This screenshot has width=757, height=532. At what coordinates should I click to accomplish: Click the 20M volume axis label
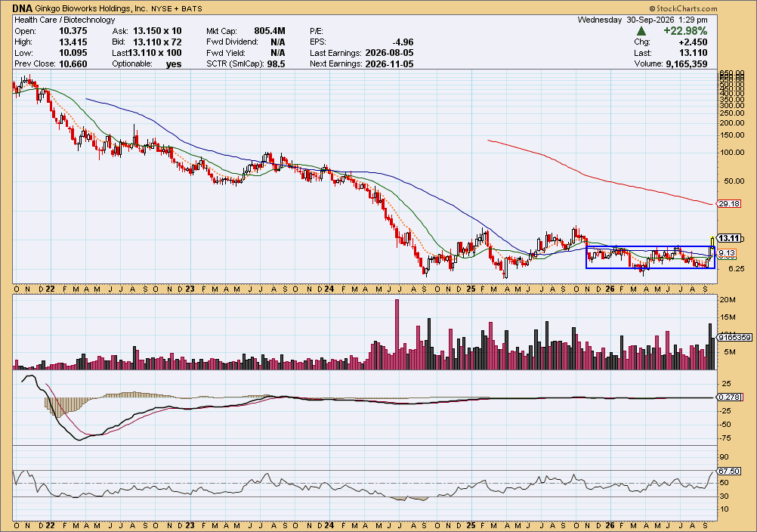pos(728,300)
